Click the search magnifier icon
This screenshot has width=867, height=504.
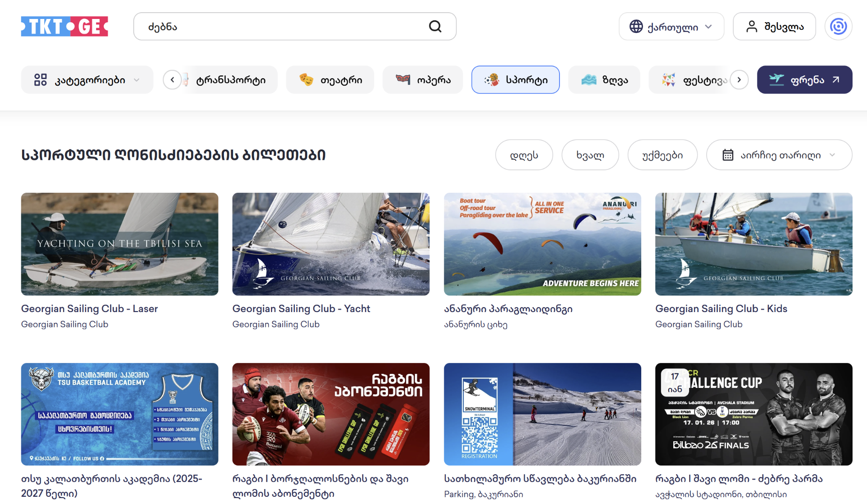[435, 26]
